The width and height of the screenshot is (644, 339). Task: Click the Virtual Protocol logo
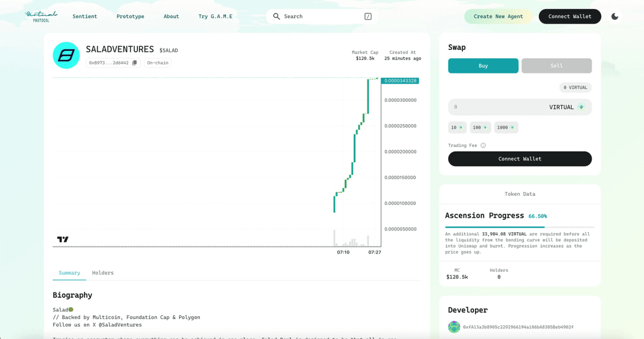pos(41,16)
